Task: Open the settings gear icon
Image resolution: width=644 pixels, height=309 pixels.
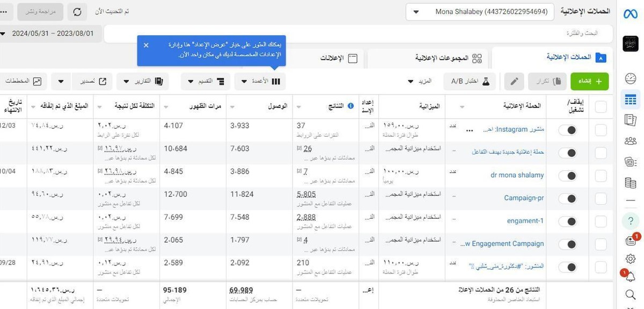Action: 631,260
